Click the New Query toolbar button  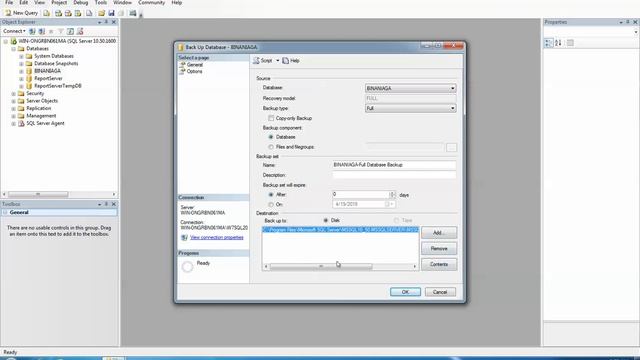[x=21, y=13]
